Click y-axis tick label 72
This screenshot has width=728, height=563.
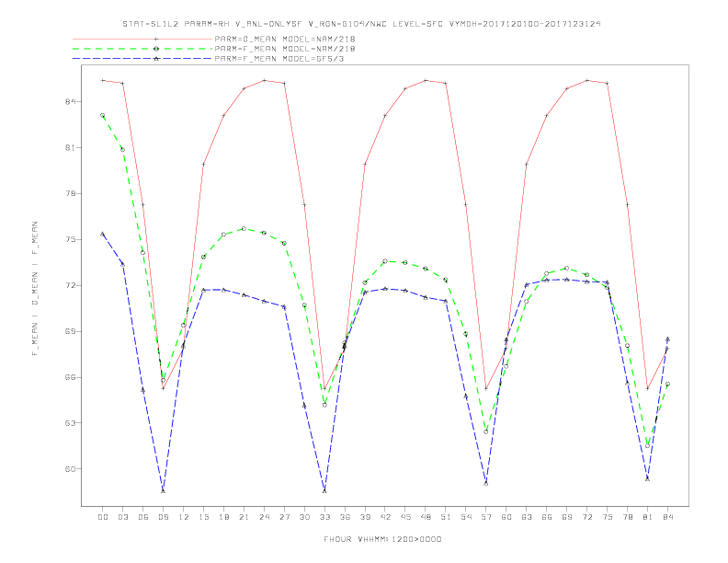[70, 286]
